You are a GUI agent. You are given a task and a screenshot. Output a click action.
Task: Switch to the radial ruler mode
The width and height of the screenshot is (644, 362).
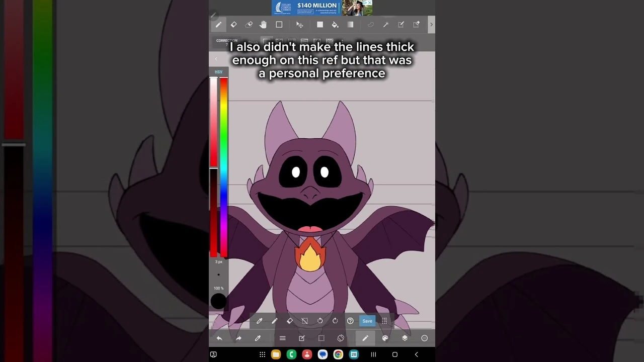click(x=329, y=42)
